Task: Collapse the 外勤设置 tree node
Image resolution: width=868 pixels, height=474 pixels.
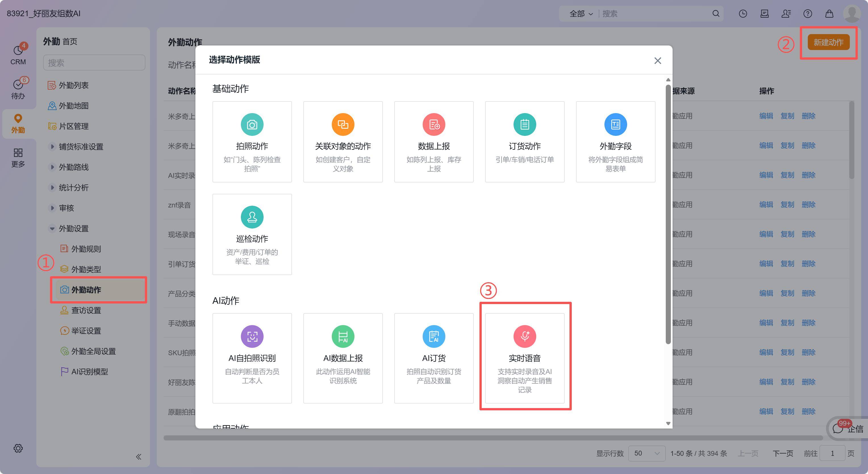Action: 52,228
